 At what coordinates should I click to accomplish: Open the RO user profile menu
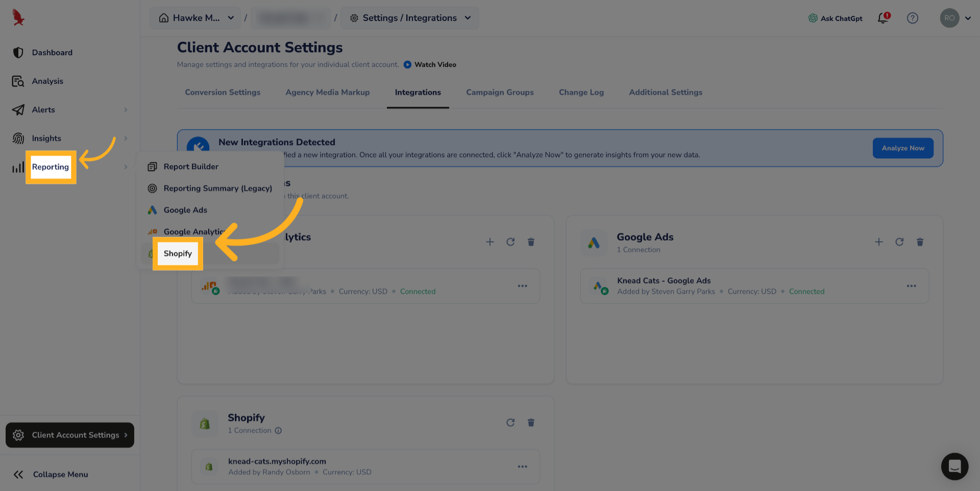(955, 18)
